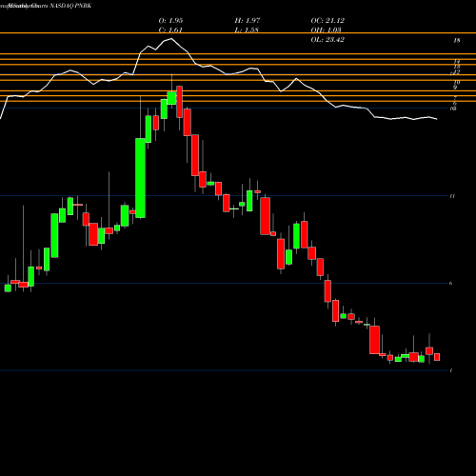
Task: Select the open value O: 1.95
Action: (170, 21)
